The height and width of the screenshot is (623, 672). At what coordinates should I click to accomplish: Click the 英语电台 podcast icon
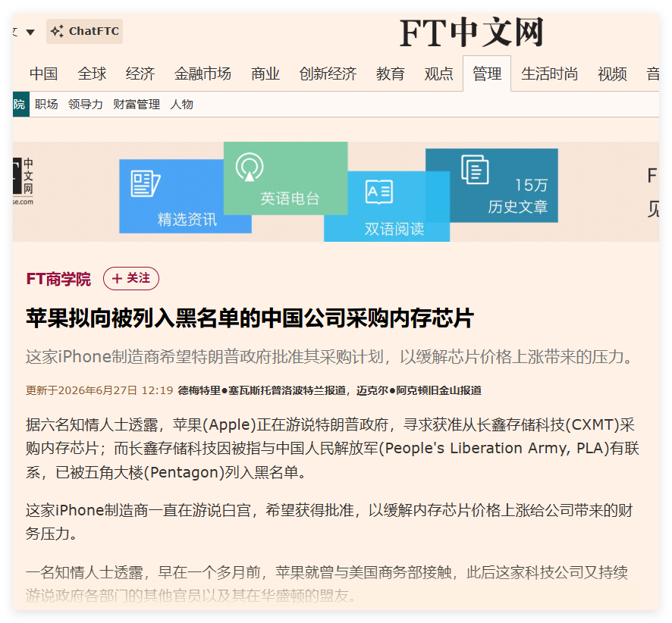coord(250,167)
